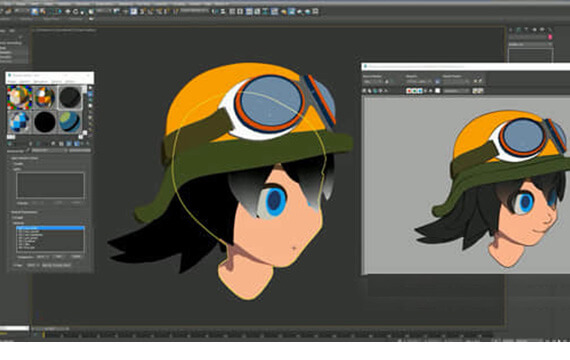The height and width of the screenshot is (360, 570).
Task: Open the channel display dropdown in render window
Action: click(456, 91)
